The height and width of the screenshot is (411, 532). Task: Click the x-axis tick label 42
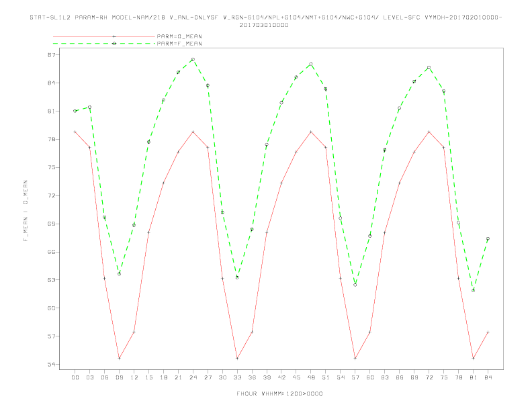pos(281,377)
